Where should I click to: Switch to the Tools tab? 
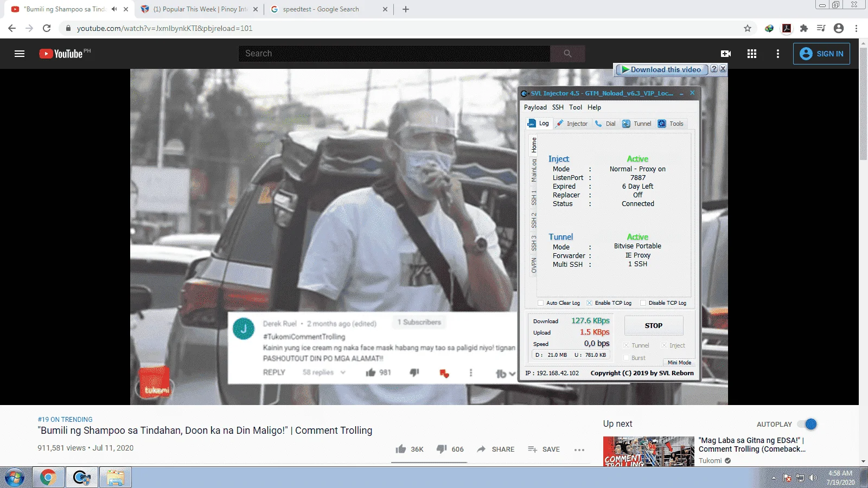coord(671,124)
